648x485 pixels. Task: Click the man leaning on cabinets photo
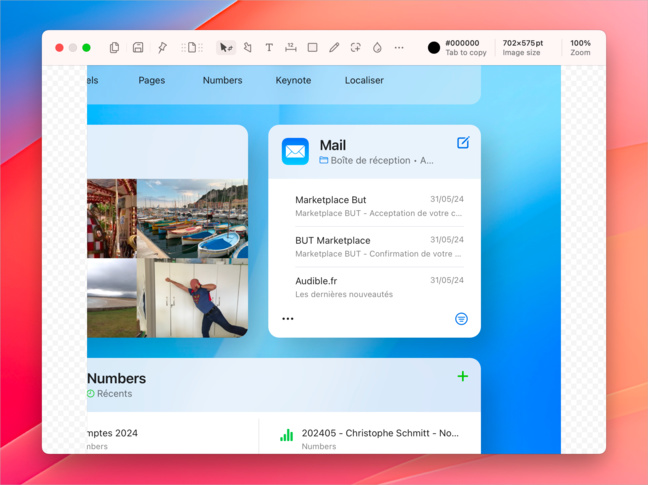[193, 298]
